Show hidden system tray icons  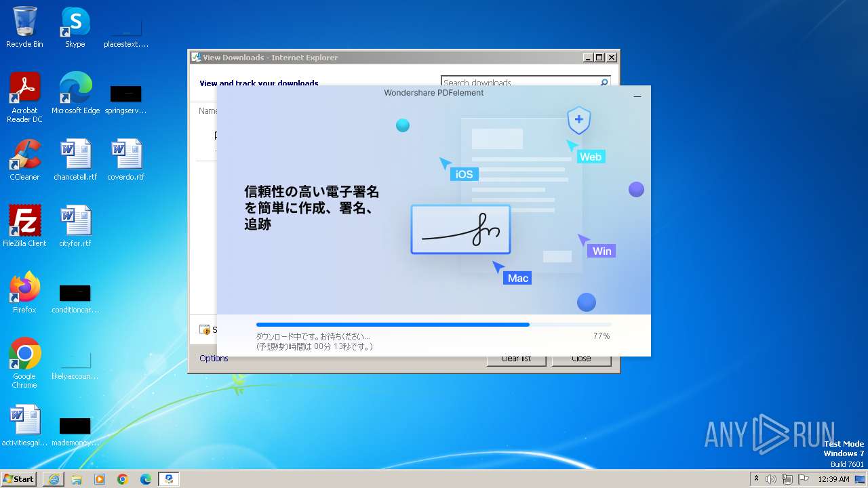point(756,479)
